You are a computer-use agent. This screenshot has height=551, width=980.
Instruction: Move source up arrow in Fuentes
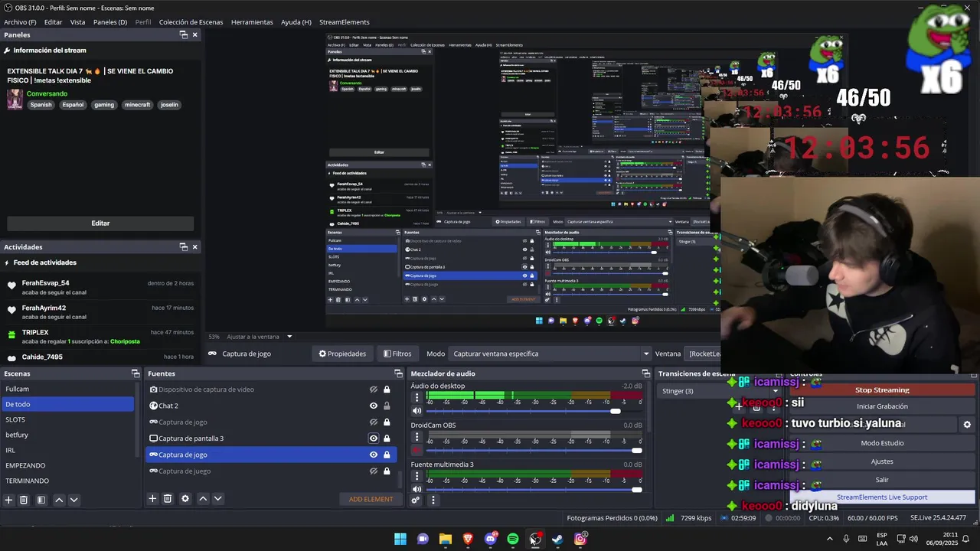[203, 499]
